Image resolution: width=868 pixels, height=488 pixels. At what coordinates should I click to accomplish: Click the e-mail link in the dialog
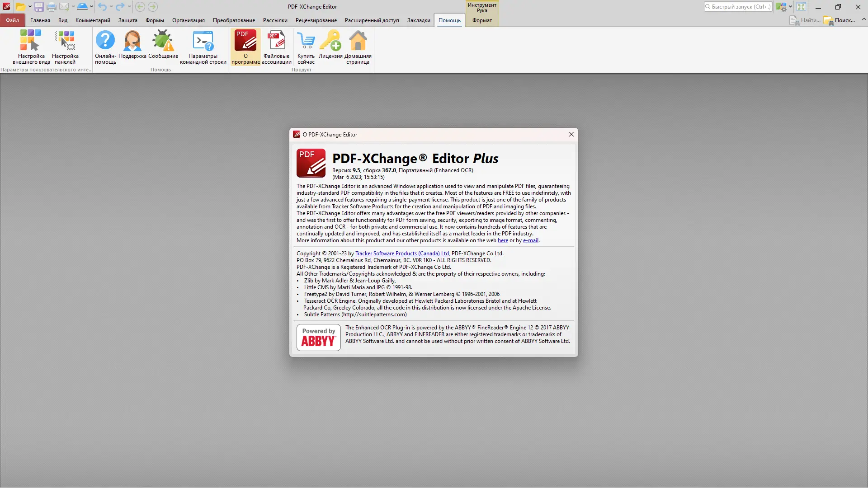tap(530, 240)
